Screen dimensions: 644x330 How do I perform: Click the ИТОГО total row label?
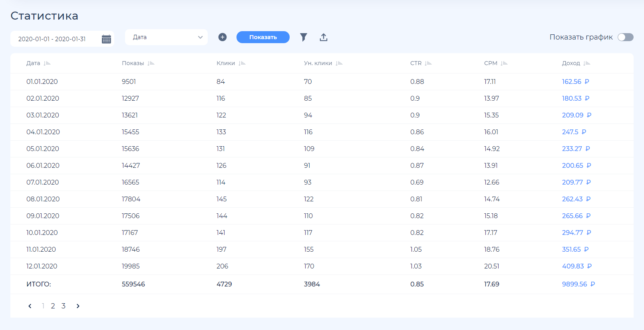point(39,284)
